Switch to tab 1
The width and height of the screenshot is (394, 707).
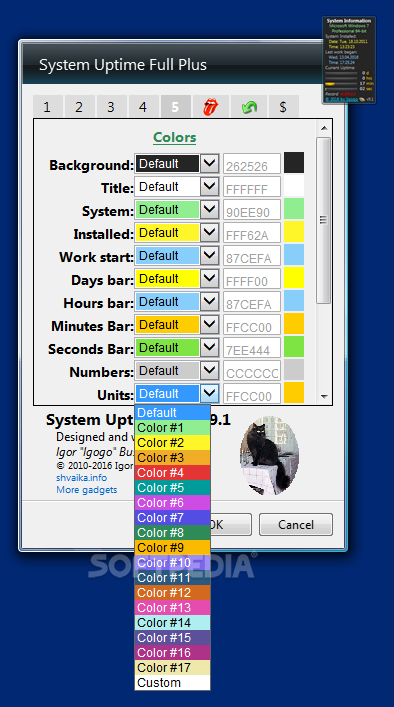click(x=47, y=106)
